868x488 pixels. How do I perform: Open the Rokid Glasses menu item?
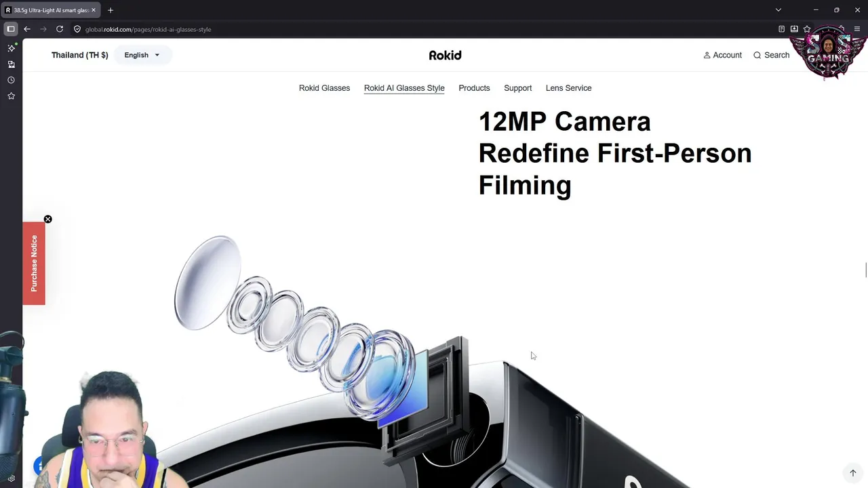click(324, 88)
